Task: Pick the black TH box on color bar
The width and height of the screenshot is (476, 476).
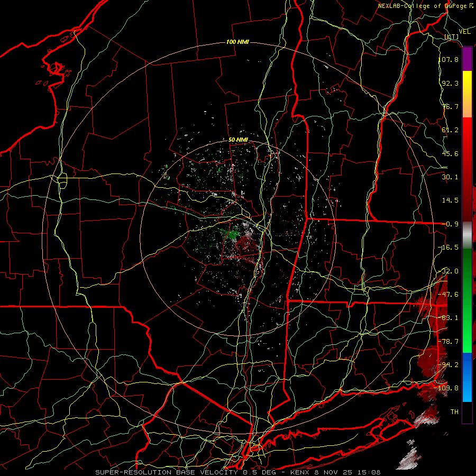Action: pos(467,413)
